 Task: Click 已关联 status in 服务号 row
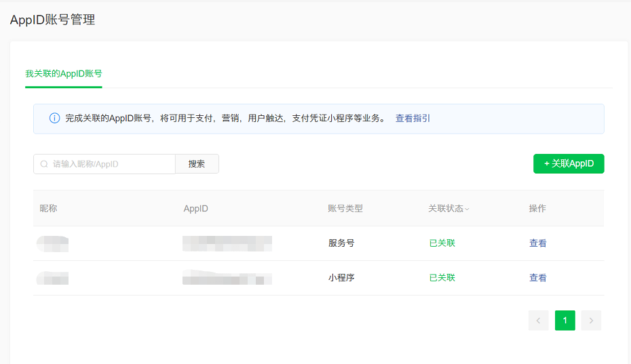tap(442, 243)
